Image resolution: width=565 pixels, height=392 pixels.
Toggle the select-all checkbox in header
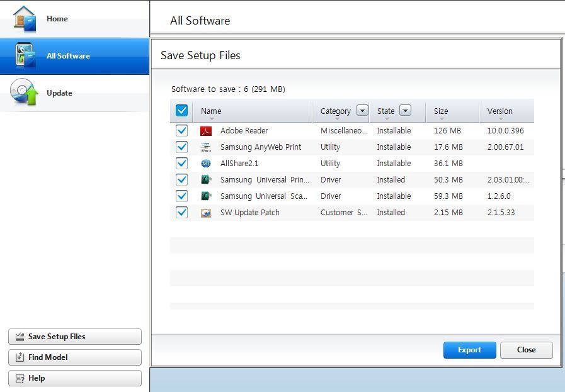tap(181, 111)
